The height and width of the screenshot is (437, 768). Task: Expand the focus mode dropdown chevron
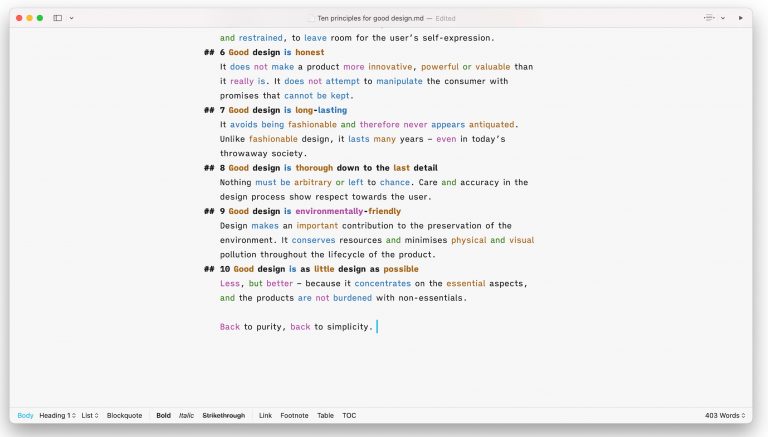click(723, 18)
